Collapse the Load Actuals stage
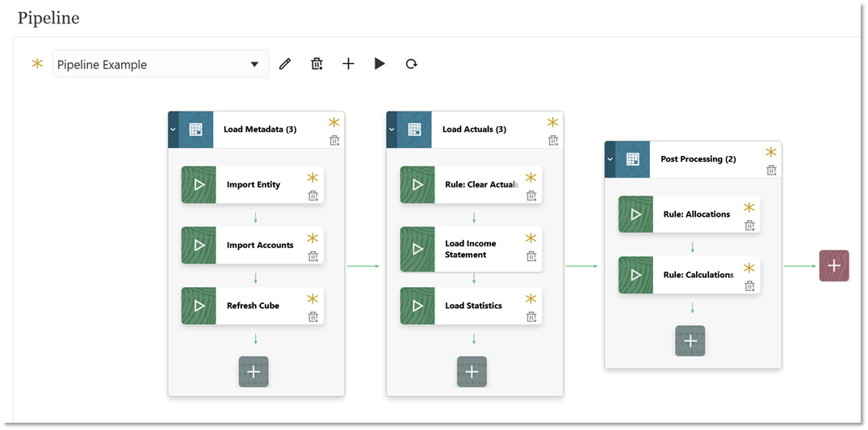 pyautogui.click(x=392, y=129)
